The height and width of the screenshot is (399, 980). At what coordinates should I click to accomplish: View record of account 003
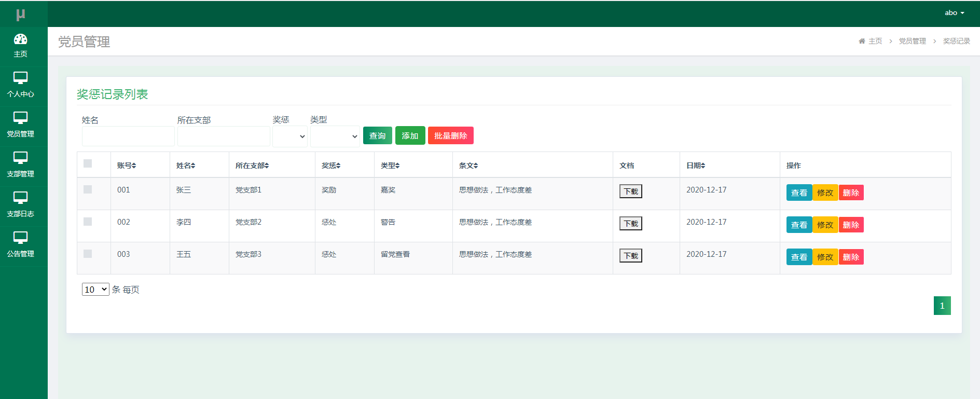coord(799,257)
